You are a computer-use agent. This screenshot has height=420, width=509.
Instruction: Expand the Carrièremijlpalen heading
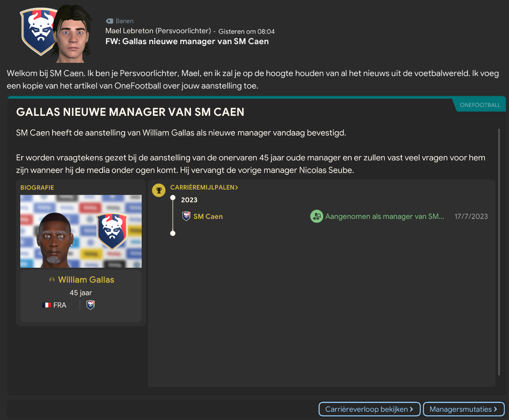click(204, 187)
